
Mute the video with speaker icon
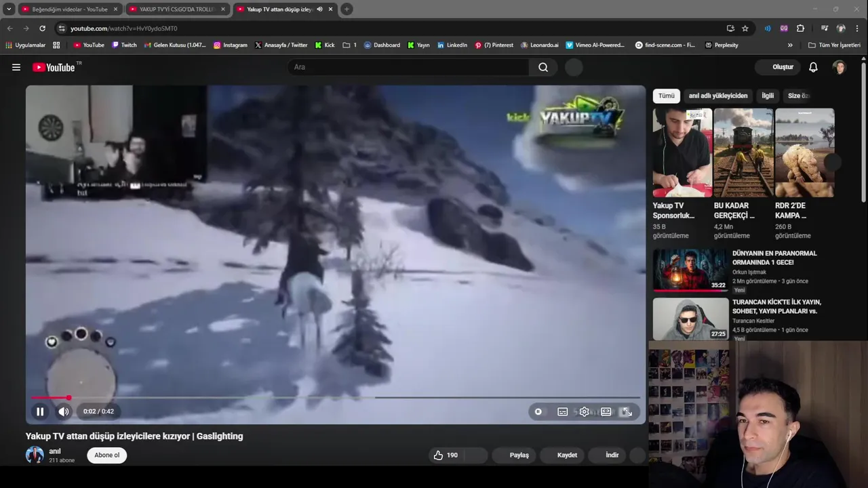click(x=64, y=411)
